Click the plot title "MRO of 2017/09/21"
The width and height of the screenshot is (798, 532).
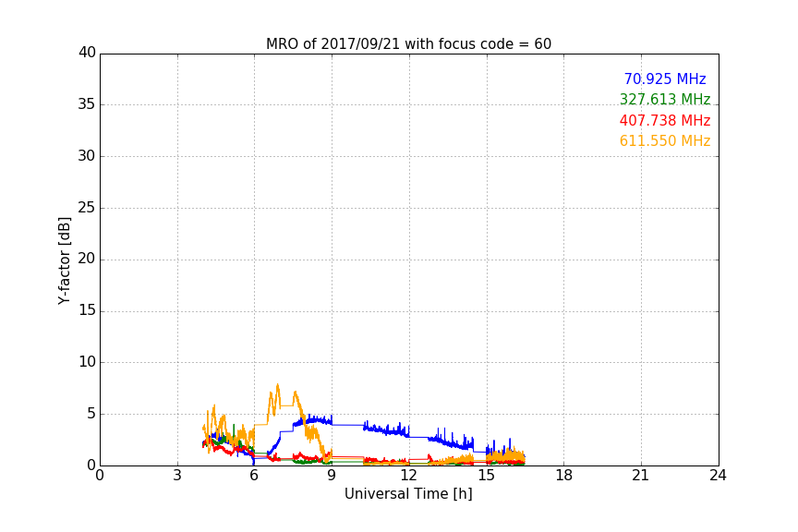pos(408,44)
